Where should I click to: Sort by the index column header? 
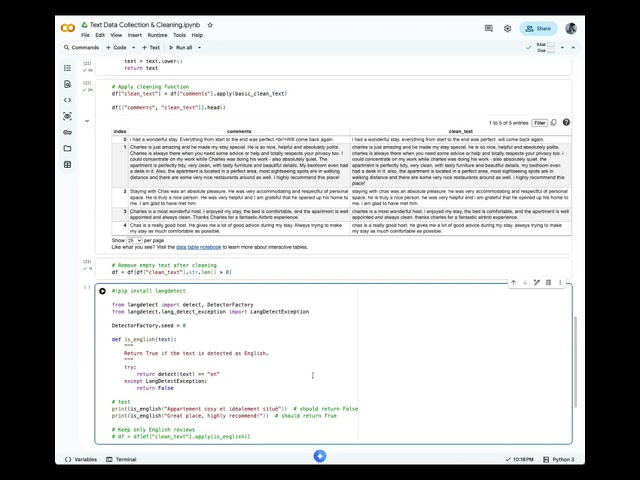120,131
